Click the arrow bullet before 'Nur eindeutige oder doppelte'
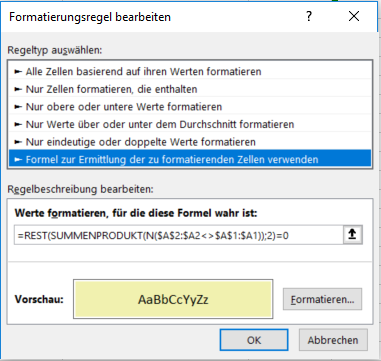The height and width of the screenshot is (361, 381). pyautogui.click(x=18, y=142)
